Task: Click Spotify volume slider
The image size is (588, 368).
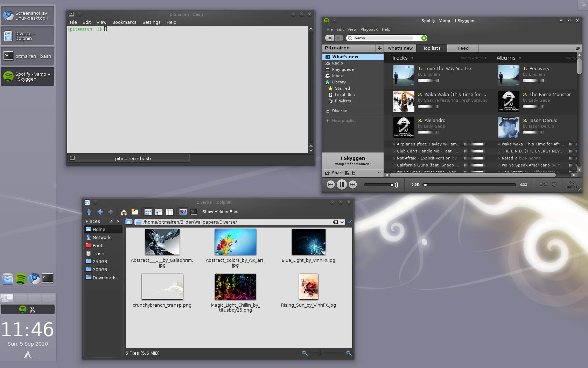Action: point(379,185)
